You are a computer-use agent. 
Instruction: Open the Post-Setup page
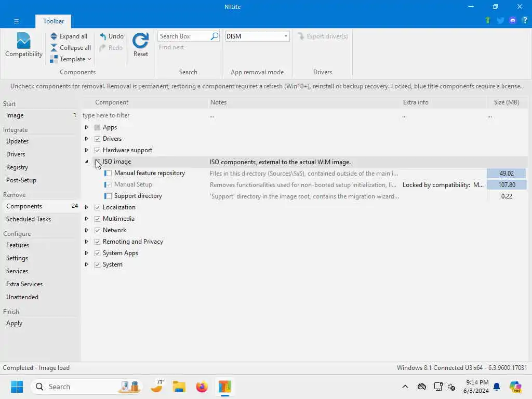pos(40,180)
